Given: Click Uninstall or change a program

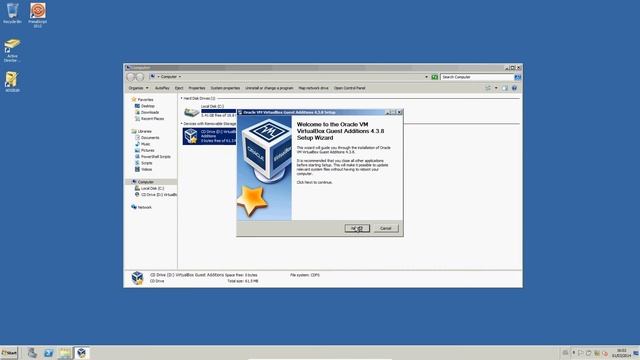Looking at the screenshot, I should point(269,88).
